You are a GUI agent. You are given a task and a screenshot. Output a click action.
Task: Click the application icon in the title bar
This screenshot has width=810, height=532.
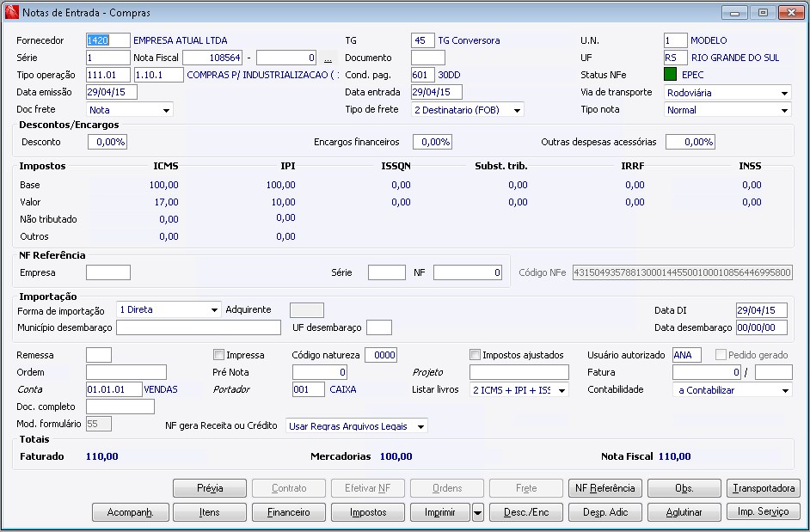10,13
